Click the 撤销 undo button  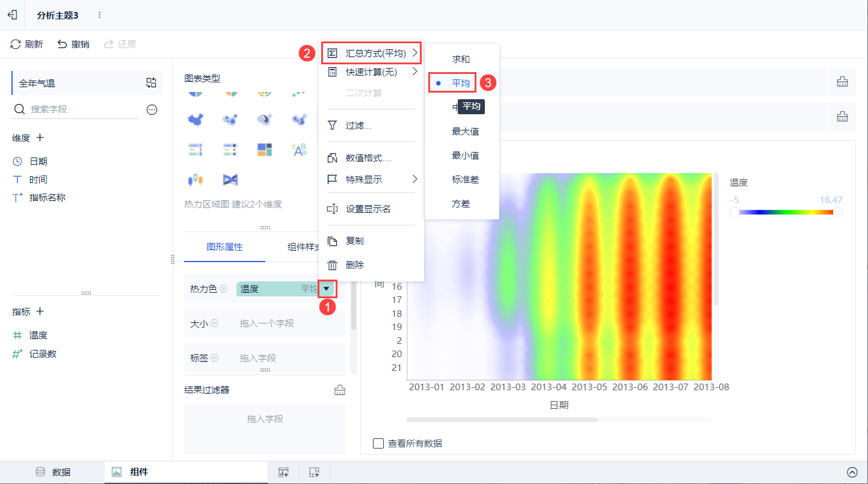73,44
